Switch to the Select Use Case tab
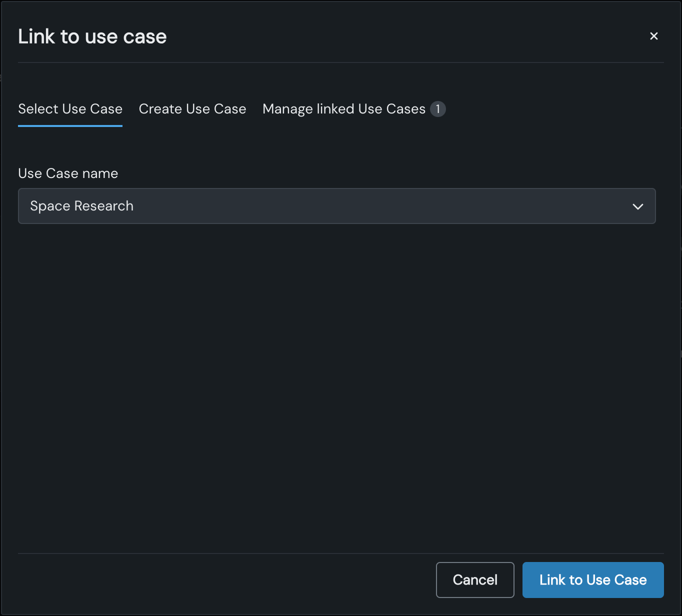Viewport: 682px width, 616px height. tap(70, 109)
